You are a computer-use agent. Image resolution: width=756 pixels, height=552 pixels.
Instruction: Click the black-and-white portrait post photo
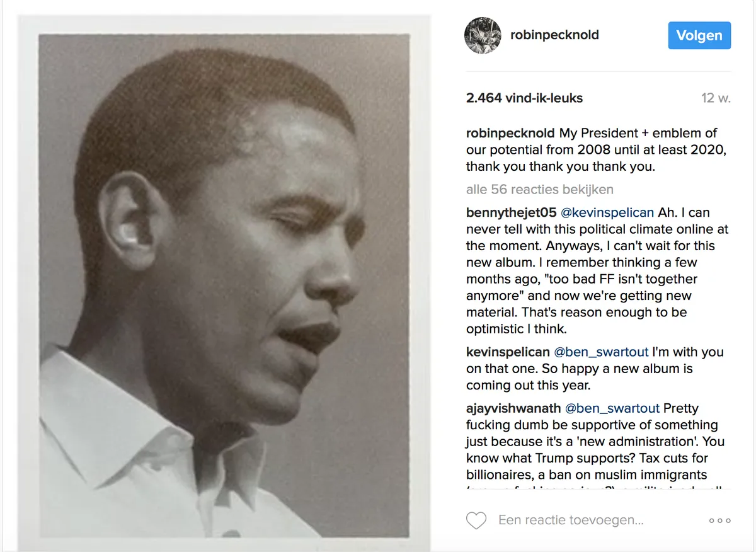click(x=224, y=285)
